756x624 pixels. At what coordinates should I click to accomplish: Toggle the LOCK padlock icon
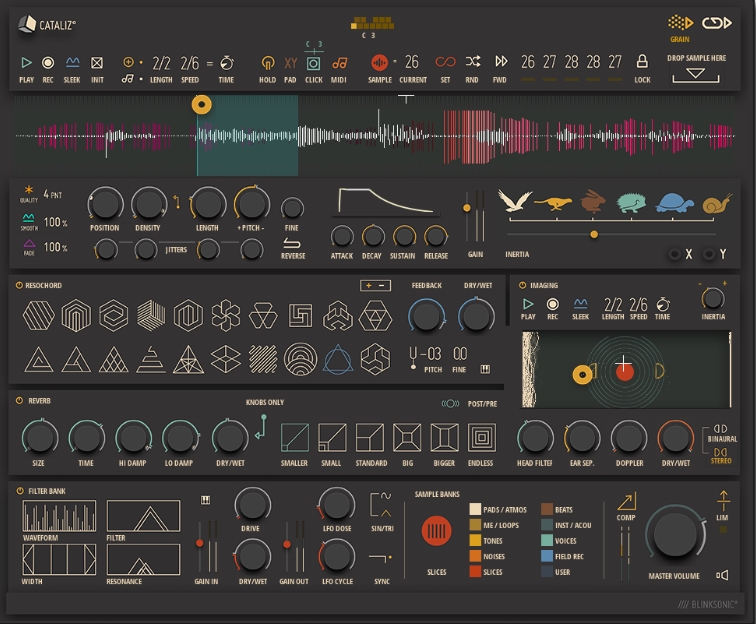[x=642, y=61]
